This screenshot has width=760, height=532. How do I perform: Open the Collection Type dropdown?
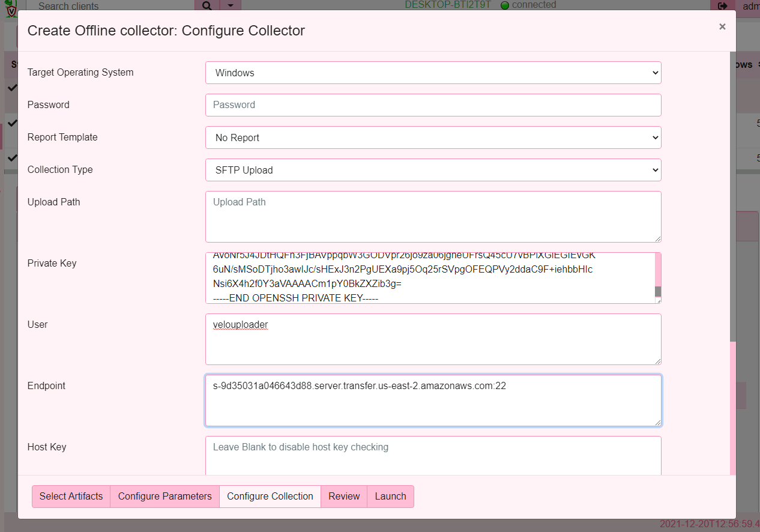point(433,170)
